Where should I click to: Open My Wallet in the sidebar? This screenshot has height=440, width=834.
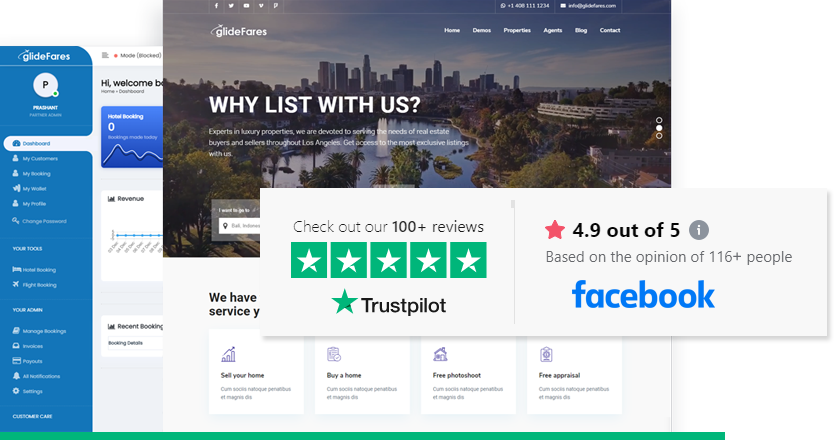click(29, 188)
